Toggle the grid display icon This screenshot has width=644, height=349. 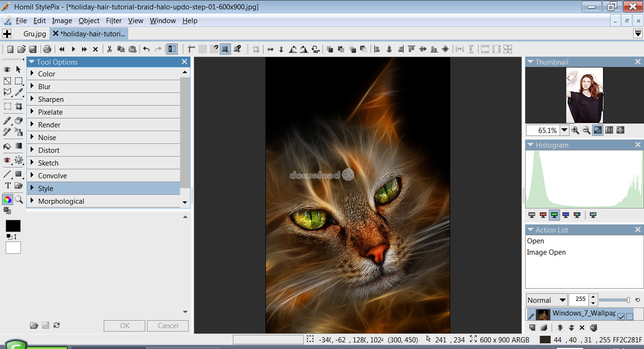pos(203,49)
